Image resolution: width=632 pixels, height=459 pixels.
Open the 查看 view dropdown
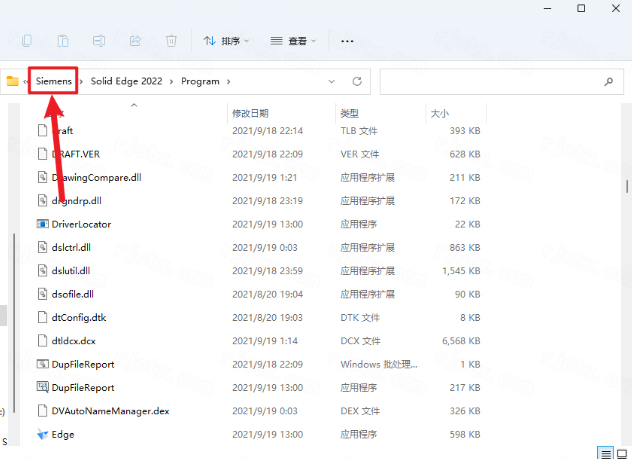point(292,41)
